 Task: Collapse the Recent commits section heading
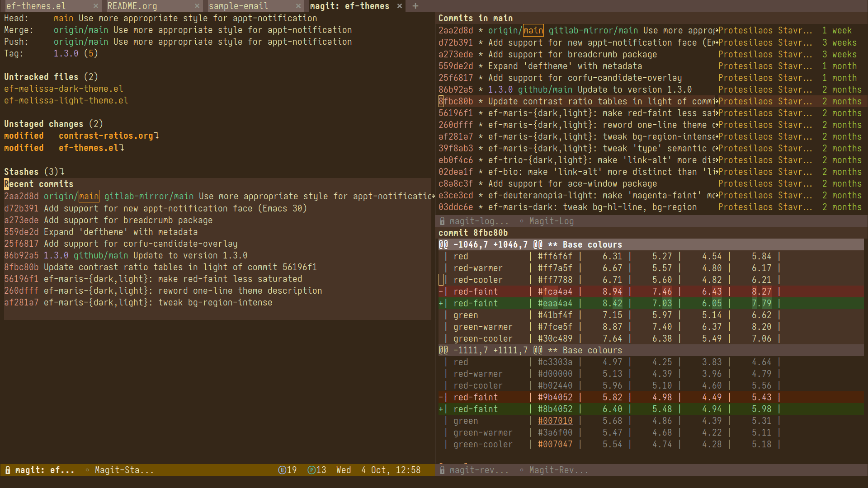pos(39,184)
